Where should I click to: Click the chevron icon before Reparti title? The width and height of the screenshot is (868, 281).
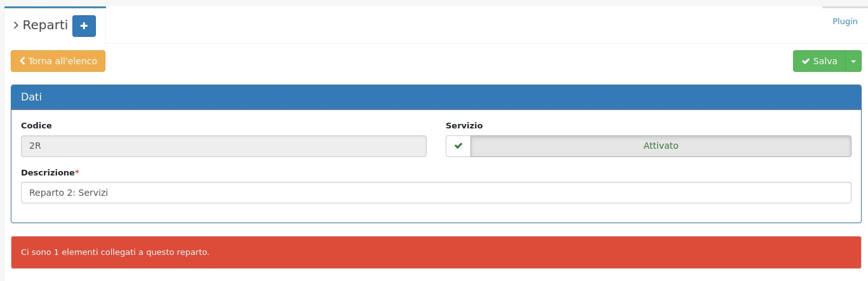click(16, 25)
